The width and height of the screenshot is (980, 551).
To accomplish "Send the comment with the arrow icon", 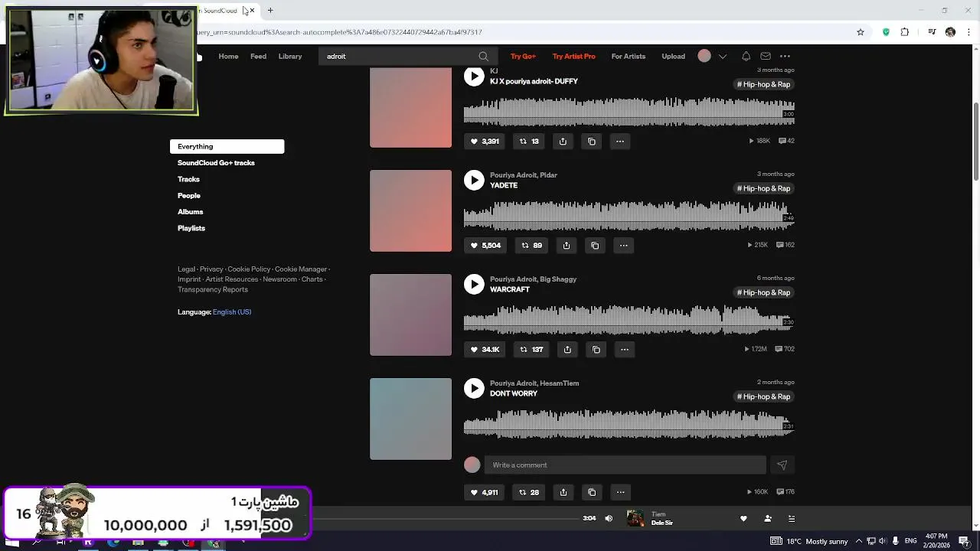I will point(782,465).
